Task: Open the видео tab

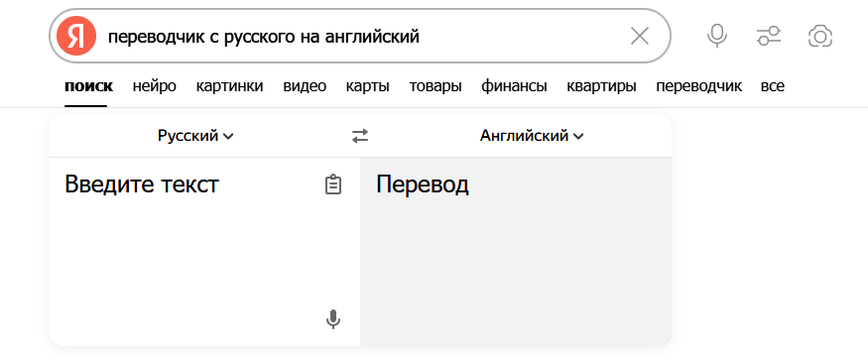Action: (305, 86)
